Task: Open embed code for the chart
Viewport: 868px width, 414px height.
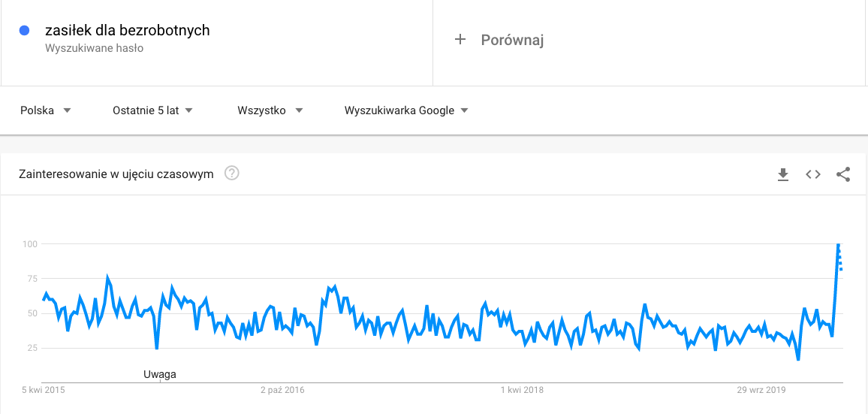Action: pos(812,174)
